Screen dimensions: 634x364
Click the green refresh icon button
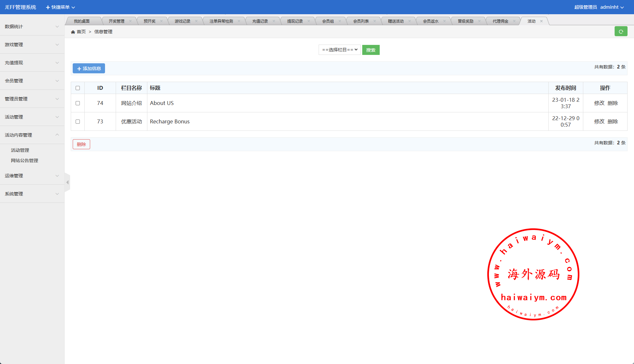click(x=621, y=31)
